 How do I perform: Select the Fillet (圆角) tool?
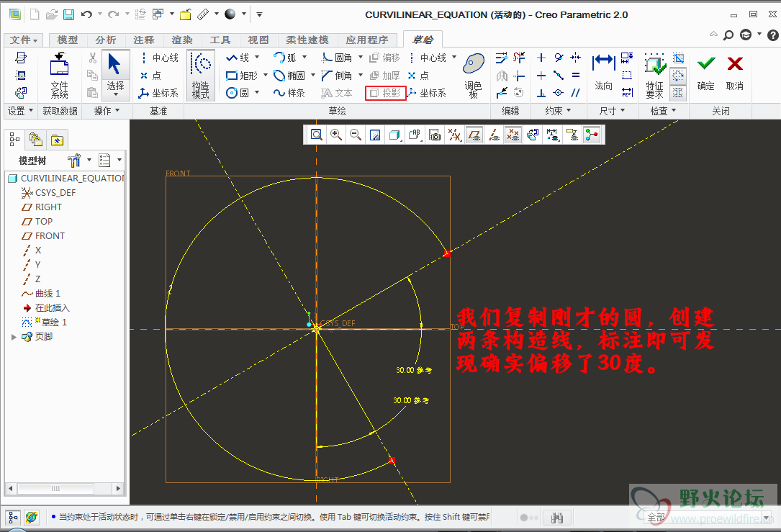tap(337, 58)
